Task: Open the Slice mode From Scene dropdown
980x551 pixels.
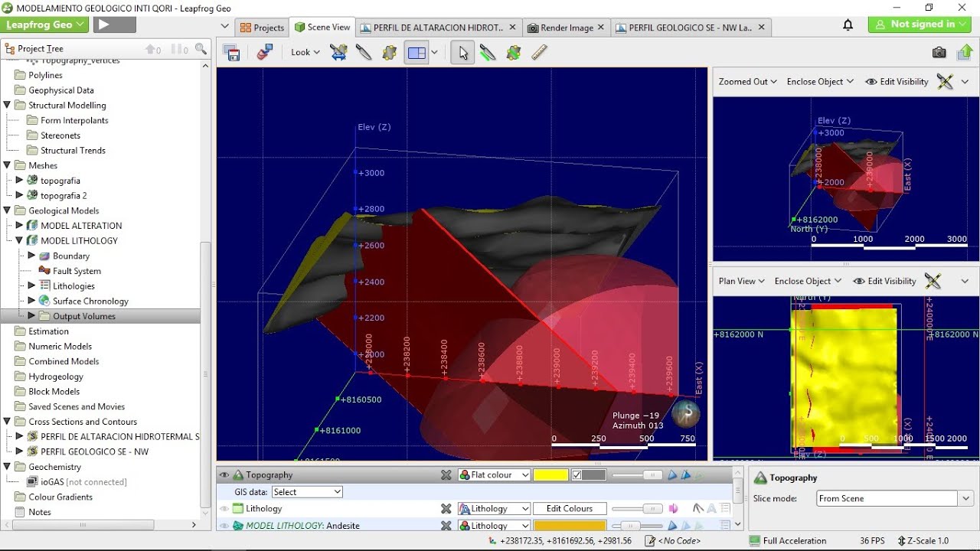Action: 893,498
